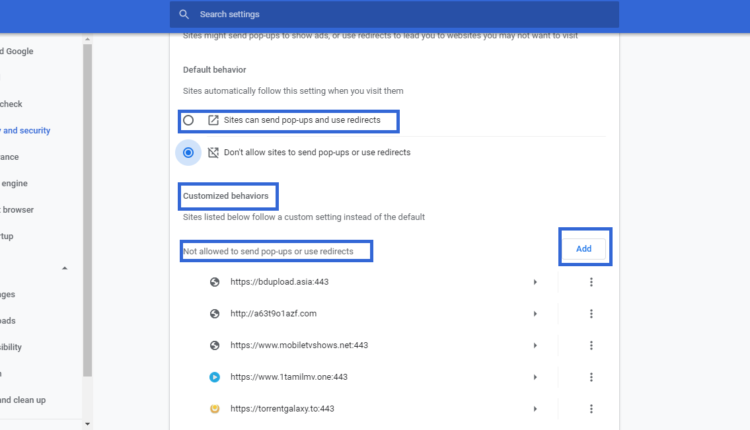Click the https://bdupload.asia:443 entry
The image size is (750, 430).
279,282
